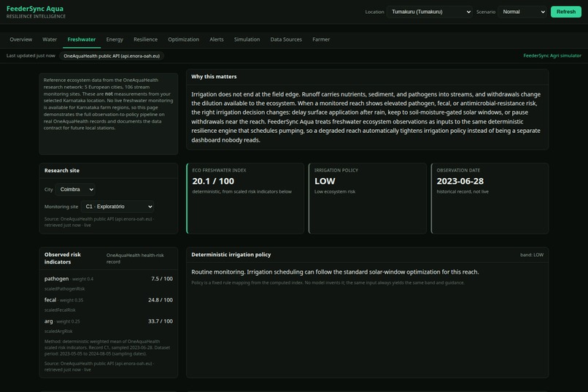Expand the City dropdown showing Coimbra
The image size is (588, 392).
click(x=75, y=190)
